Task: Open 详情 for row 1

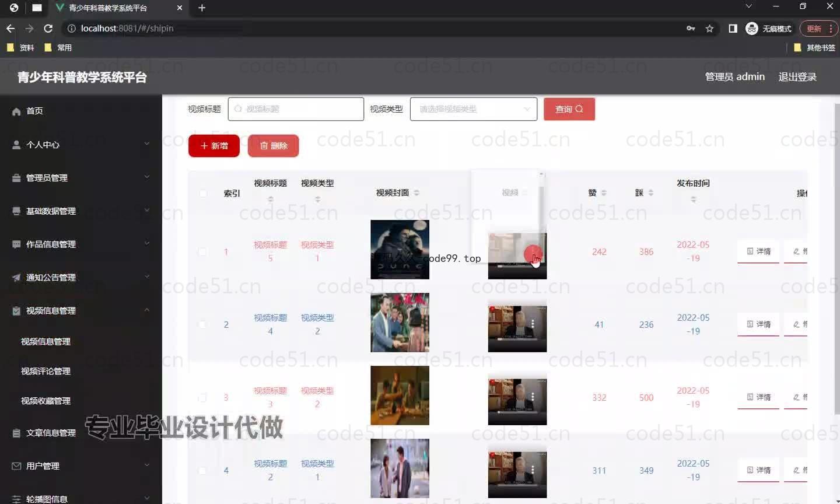Action: pyautogui.click(x=758, y=251)
